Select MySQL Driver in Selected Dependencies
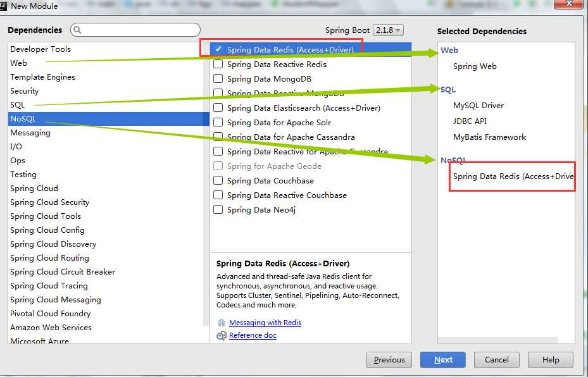This screenshot has width=588, height=377. pyautogui.click(x=479, y=106)
